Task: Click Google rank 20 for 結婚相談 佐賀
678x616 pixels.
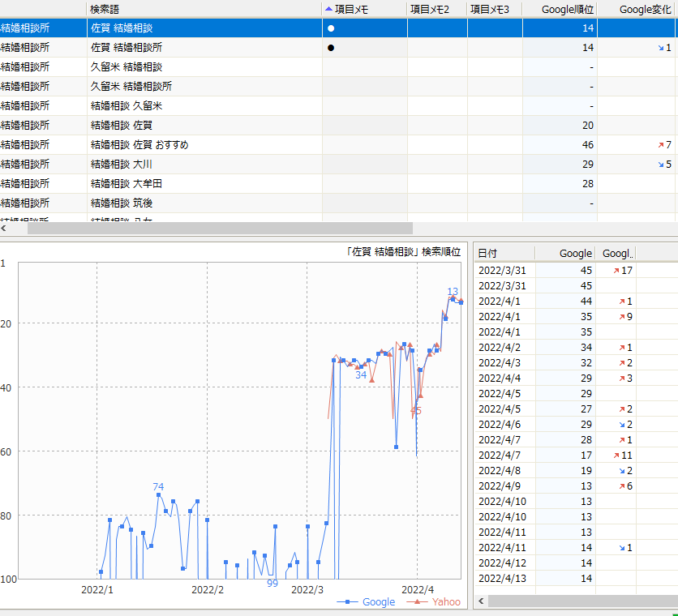Action: point(588,126)
